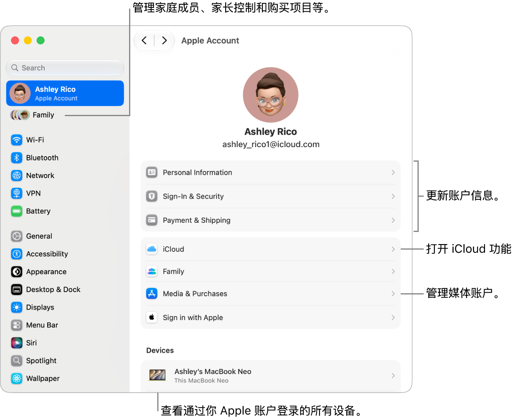Image resolution: width=518 pixels, height=420 pixels.
Task: Click the Payment & Shipping card icon
Action: pos(152,220)
